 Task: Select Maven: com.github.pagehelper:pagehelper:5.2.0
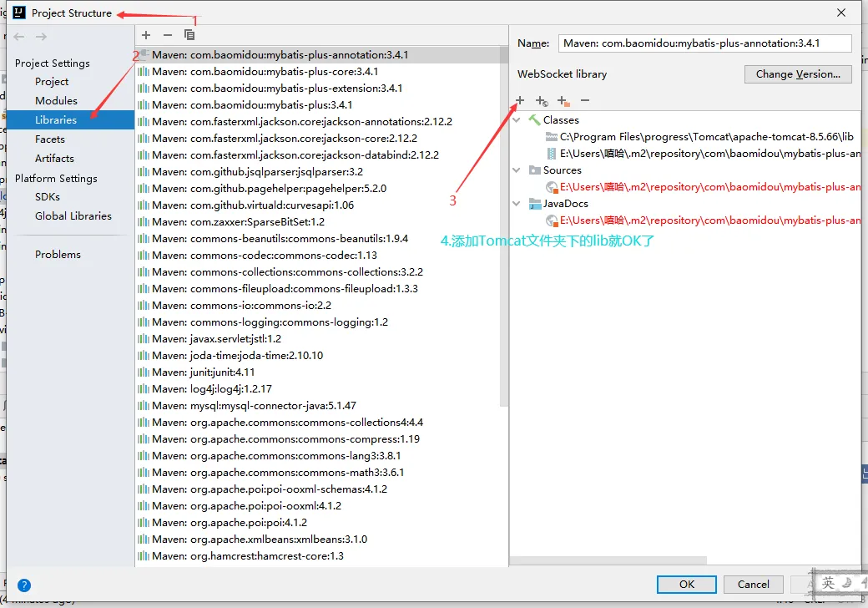point(320,188)
